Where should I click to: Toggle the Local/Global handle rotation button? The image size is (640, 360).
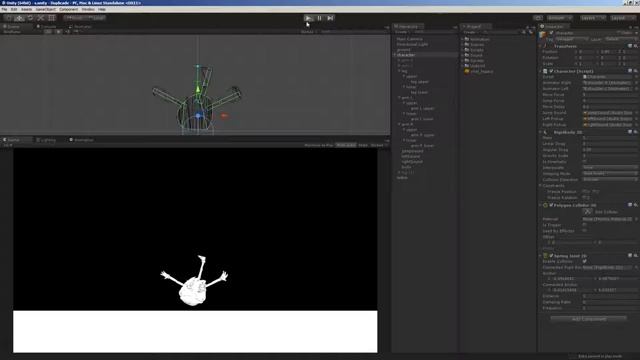pyautogui.click(x=96, y=18)
